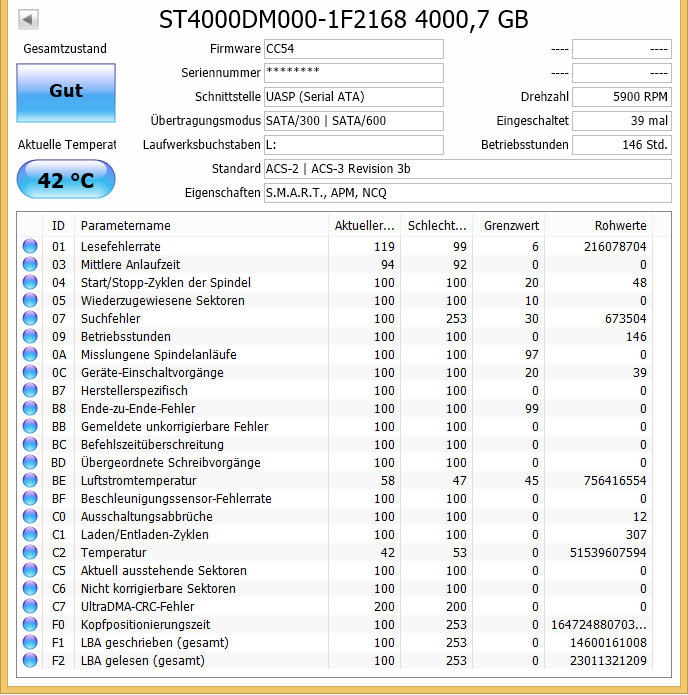688x695 pixels.
Task: Click status circle of Nicht korrigierbare Sektoren
Action: pyautogui.click(x=30, y=588)
